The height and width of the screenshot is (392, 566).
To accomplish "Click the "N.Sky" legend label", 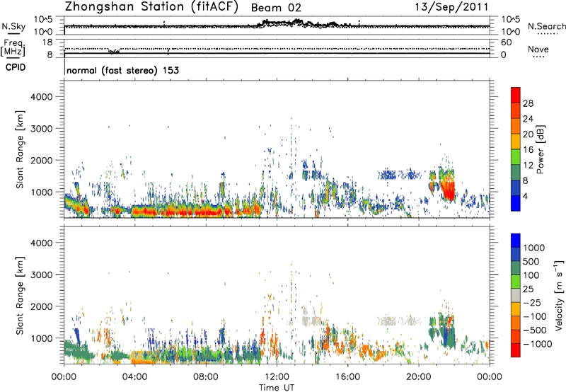I will click(x=13, y=26).
